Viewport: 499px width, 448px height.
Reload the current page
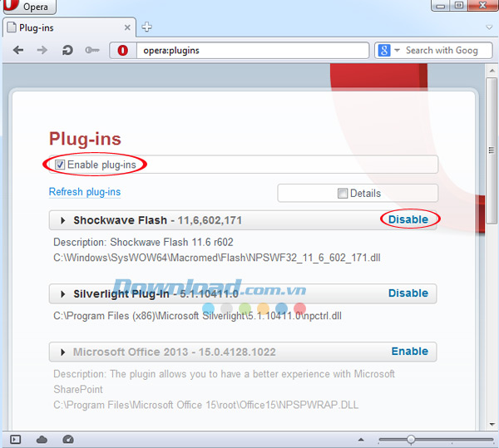coord(67,50)
